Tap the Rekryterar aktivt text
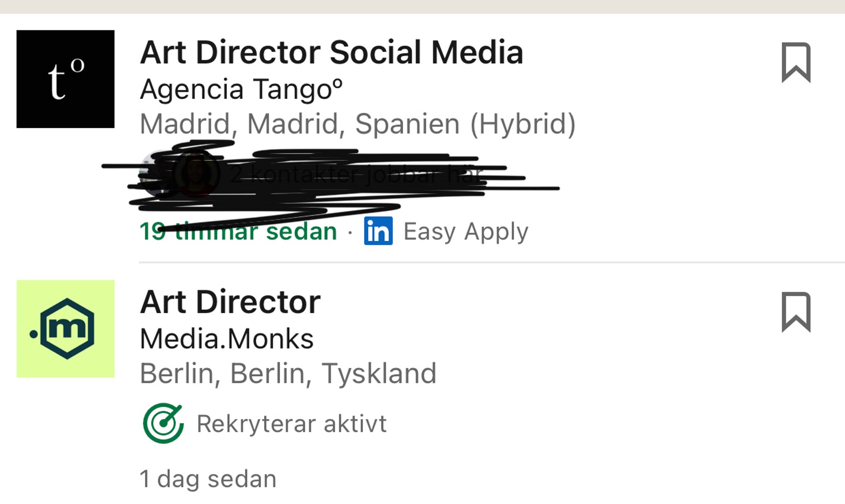 [x=292, y=424]
